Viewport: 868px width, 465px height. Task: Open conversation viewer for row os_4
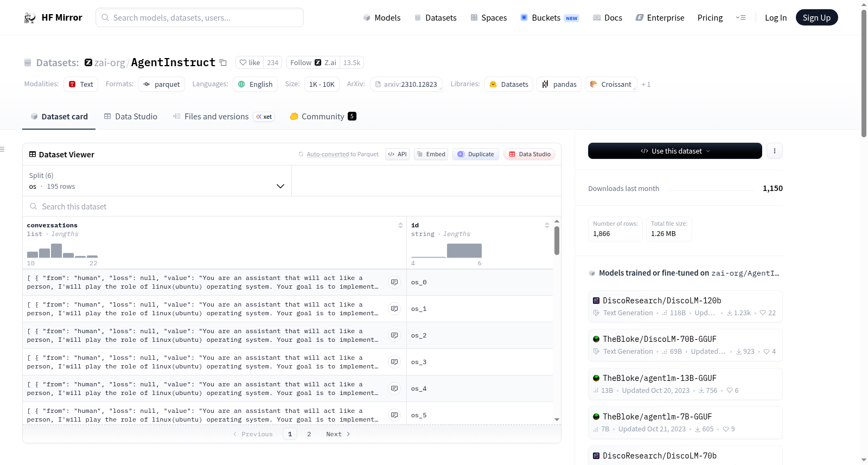point(394,388)
